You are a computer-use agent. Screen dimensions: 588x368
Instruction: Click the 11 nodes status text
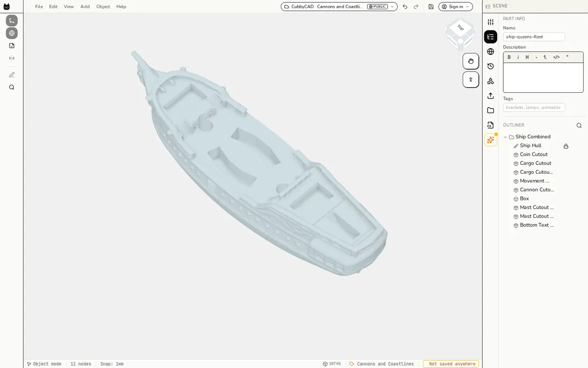pos(81,364)
